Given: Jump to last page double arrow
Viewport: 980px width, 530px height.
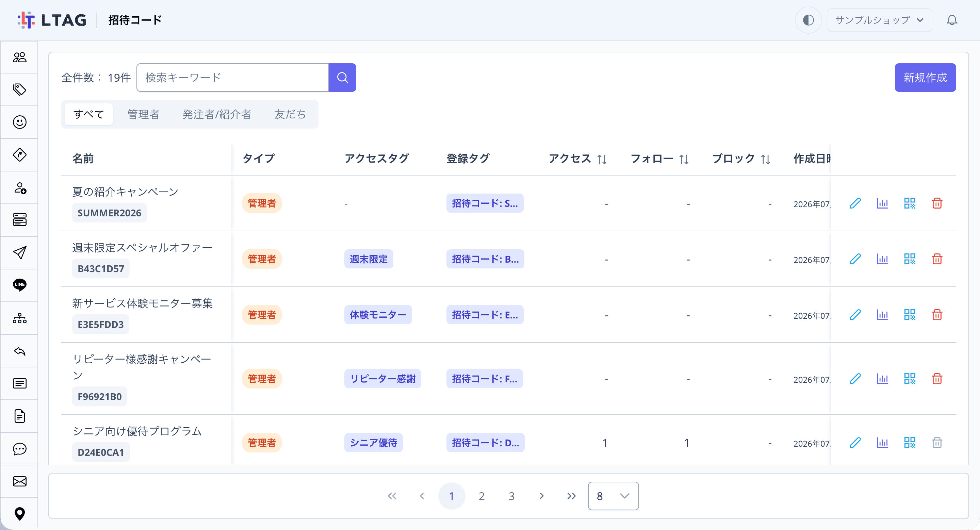Looking at the screenshot, I should click(571, 496).
